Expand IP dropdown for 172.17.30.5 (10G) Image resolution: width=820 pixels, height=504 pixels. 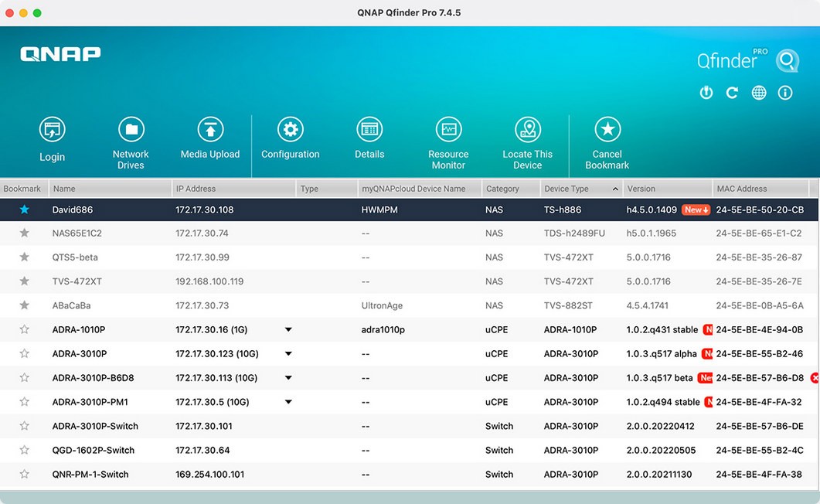point(288,401)
